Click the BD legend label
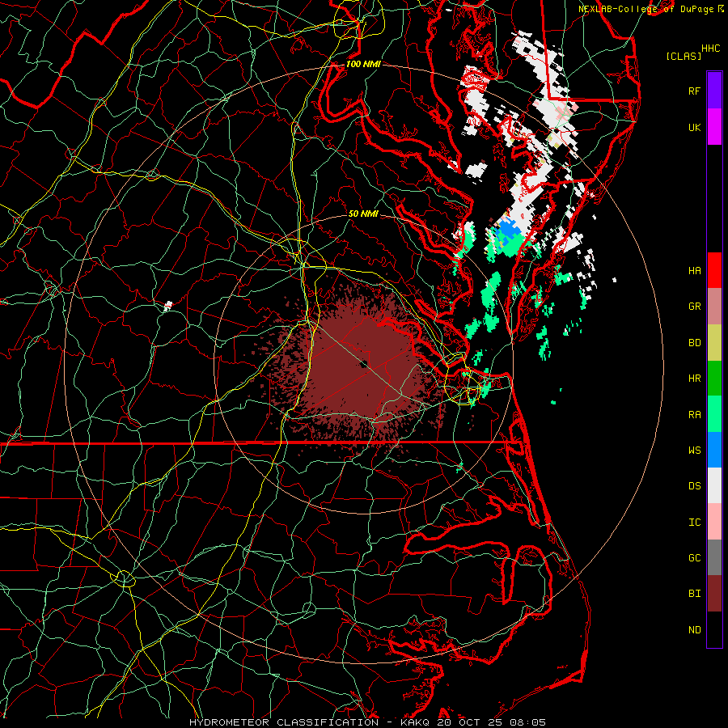This screenshot has height=728, width=728. (x=694, y=343)
